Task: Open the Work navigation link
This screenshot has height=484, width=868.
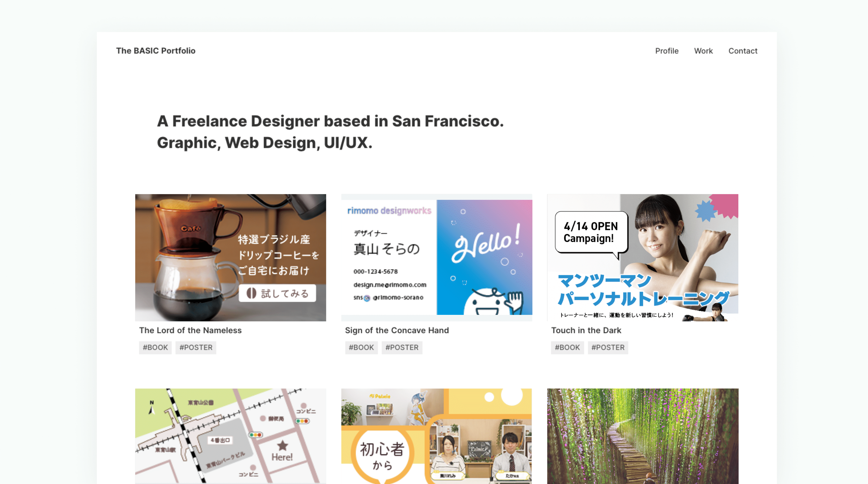Action: (703, 51)
